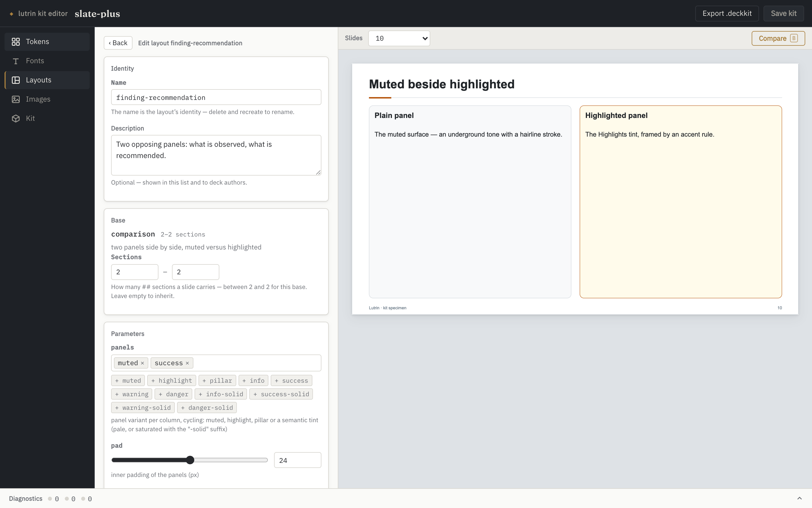Screen dimensions: 812x508
Task: Open the Slides number dropdown
Action: [399, 38]
